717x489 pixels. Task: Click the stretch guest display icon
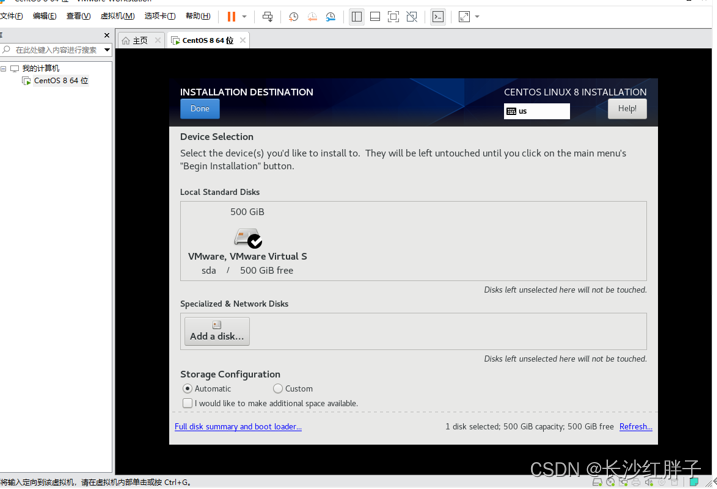click(464, 17)
